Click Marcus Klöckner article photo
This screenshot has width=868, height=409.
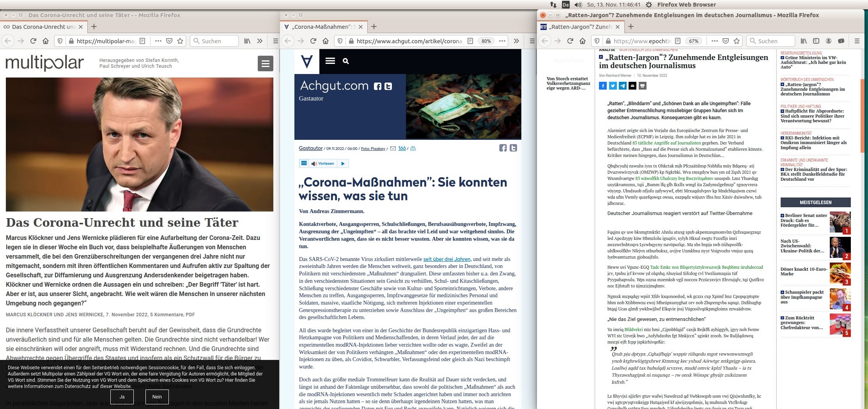pyautogui.click(x=140, y=145)
